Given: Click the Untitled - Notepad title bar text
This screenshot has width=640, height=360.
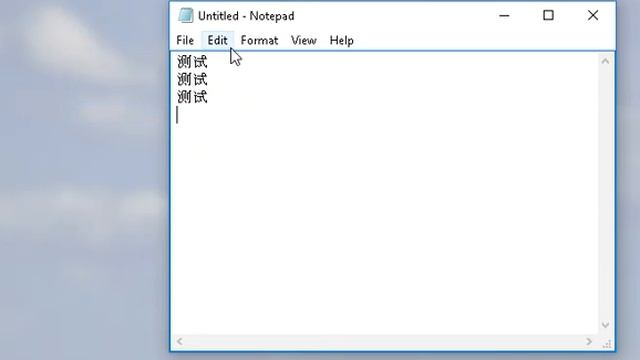Looking at the screenshot, I should tap(246, 16).
